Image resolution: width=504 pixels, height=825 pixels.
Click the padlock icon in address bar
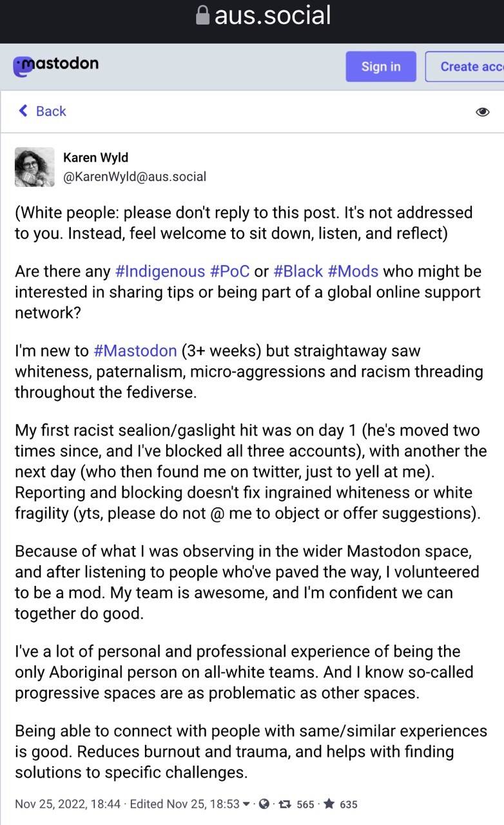coord(203,16)
